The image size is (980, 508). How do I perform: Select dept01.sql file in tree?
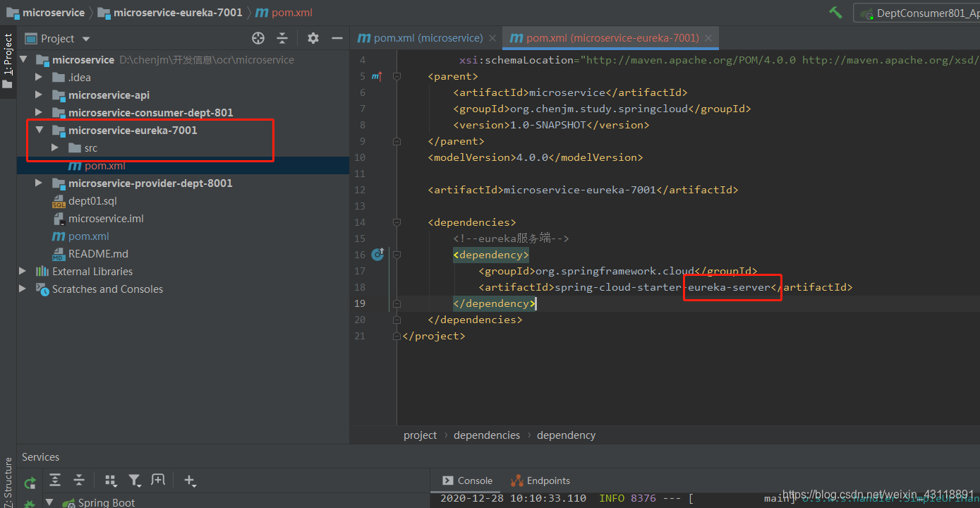(92, 201)
